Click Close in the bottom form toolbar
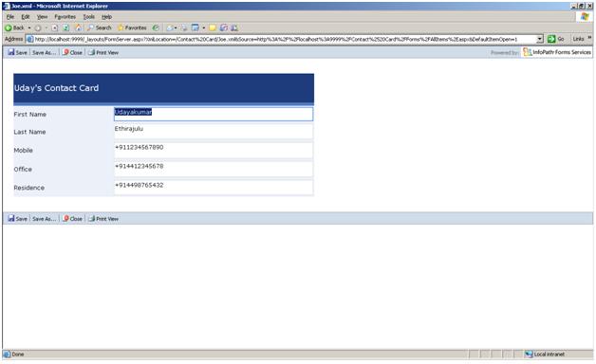The height and width of the screenshot is (364, 596). (x=72, y=219)
